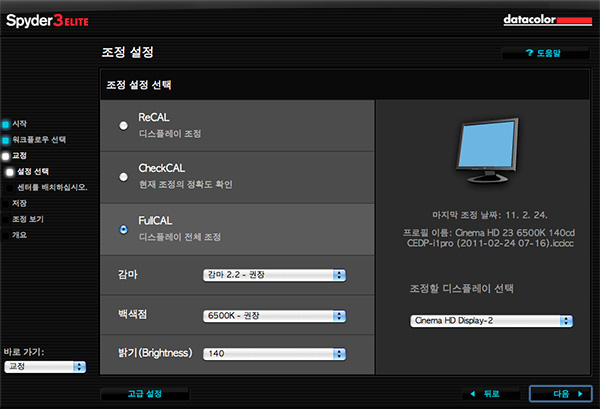Open the 저장 step in the sidebar
The width and height of the screenshot is (600, 409).
tap(20, 202)
